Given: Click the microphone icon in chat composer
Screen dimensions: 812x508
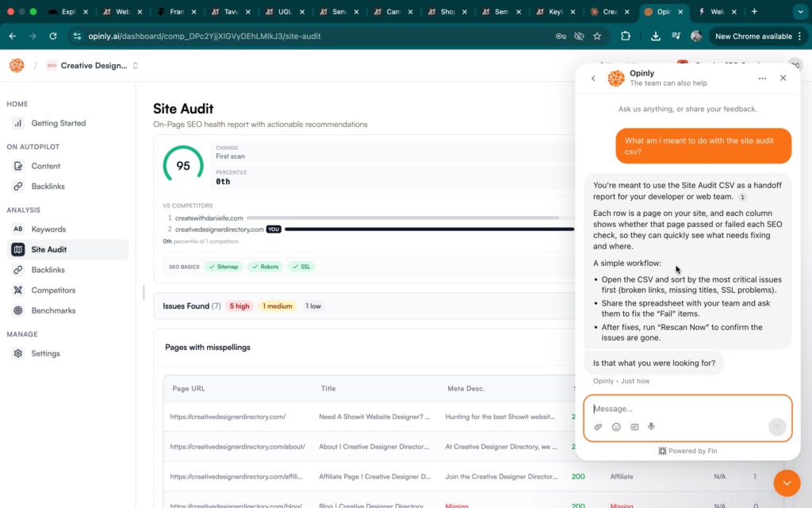Looking at the screenshot, I should point(651,426).
